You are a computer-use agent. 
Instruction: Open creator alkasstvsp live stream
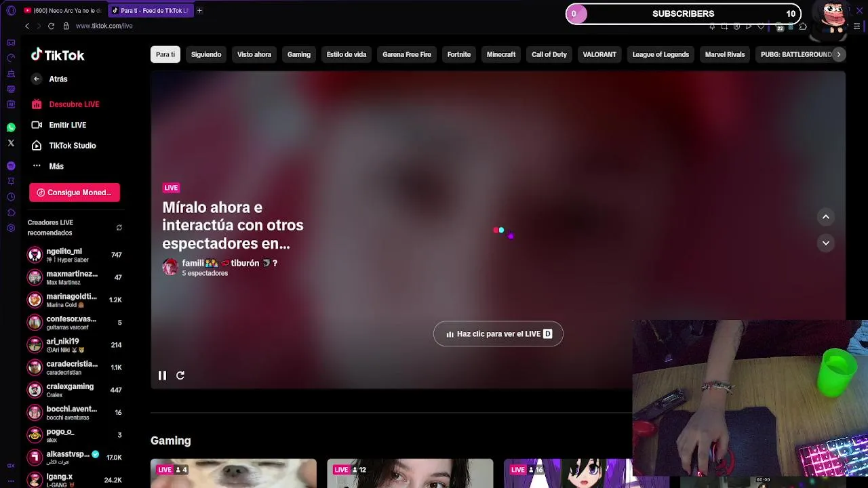(75, 457)
